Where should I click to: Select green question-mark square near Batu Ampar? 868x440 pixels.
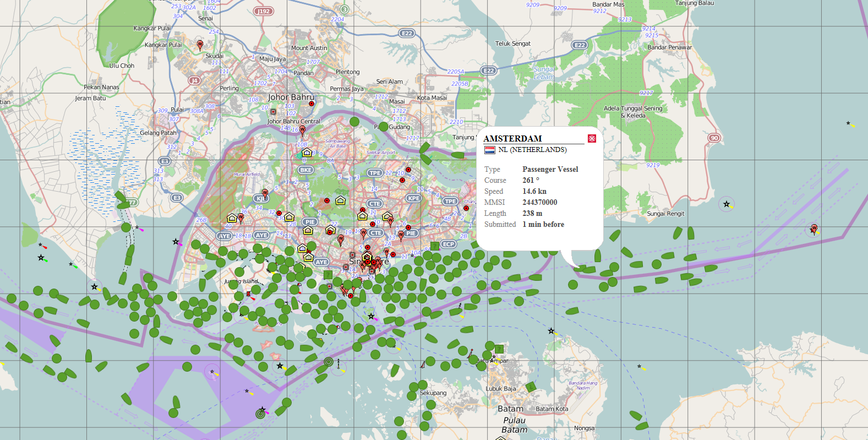click(499, 349)
